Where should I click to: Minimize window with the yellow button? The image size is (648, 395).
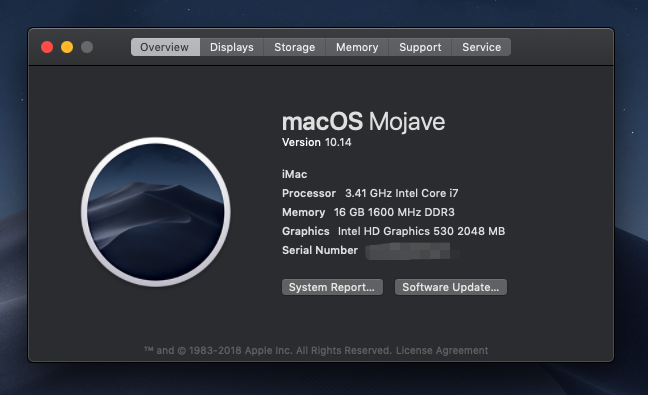67,47
